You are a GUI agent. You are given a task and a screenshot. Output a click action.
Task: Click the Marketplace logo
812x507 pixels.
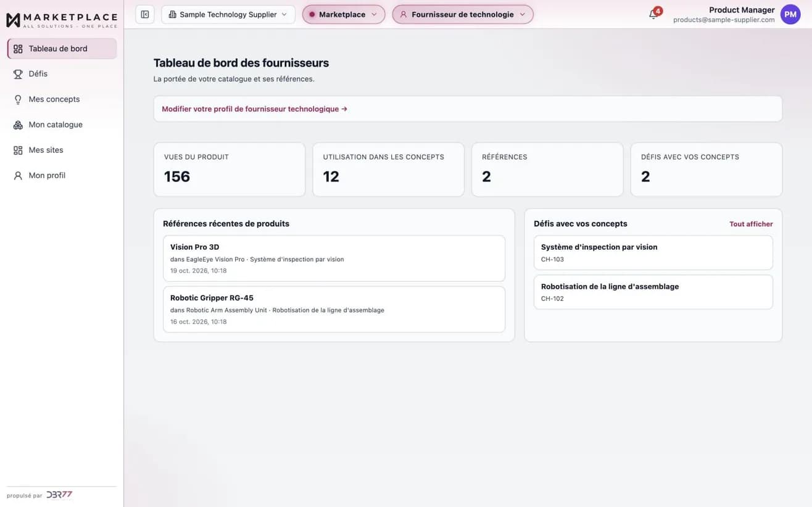coord(62,20)
